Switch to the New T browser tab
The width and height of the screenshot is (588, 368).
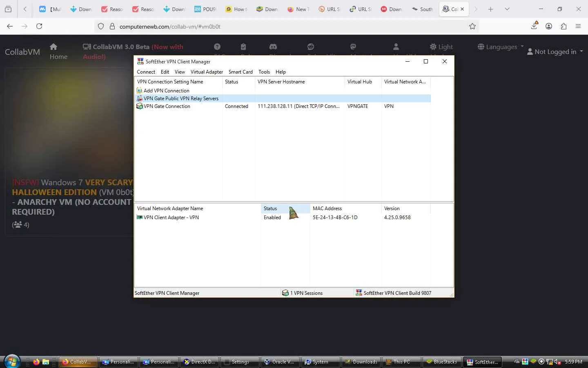(x=298, y=9)
